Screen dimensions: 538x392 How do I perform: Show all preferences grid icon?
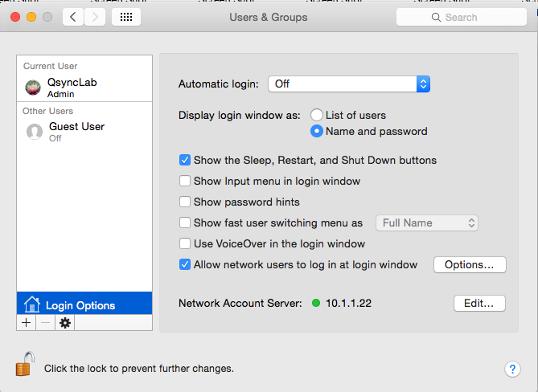(126, 17)
